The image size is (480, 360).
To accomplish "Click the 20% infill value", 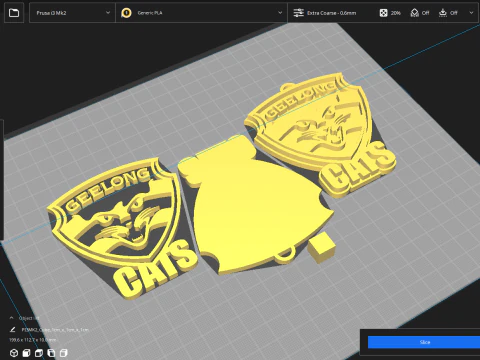I will tap(396, 13).
